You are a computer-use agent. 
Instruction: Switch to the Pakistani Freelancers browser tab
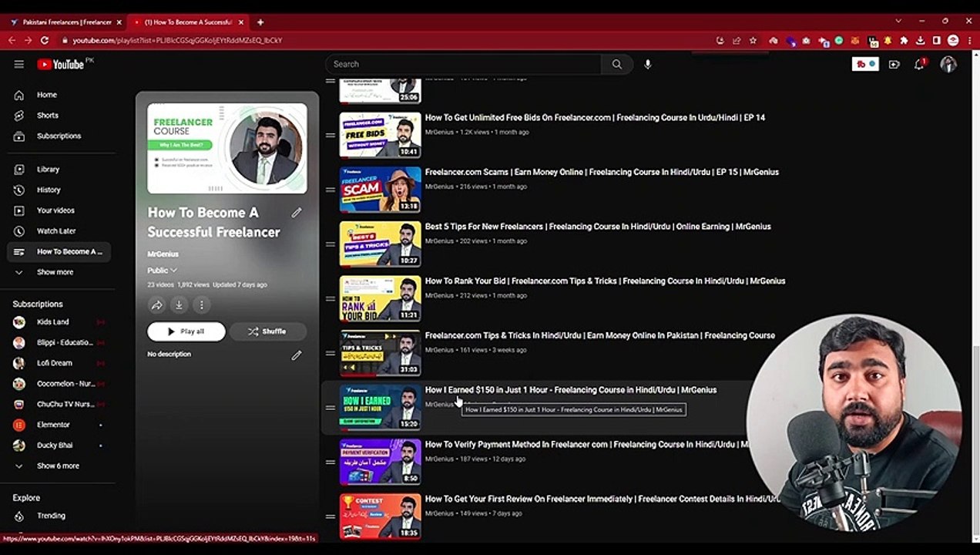tap(66, 22)
